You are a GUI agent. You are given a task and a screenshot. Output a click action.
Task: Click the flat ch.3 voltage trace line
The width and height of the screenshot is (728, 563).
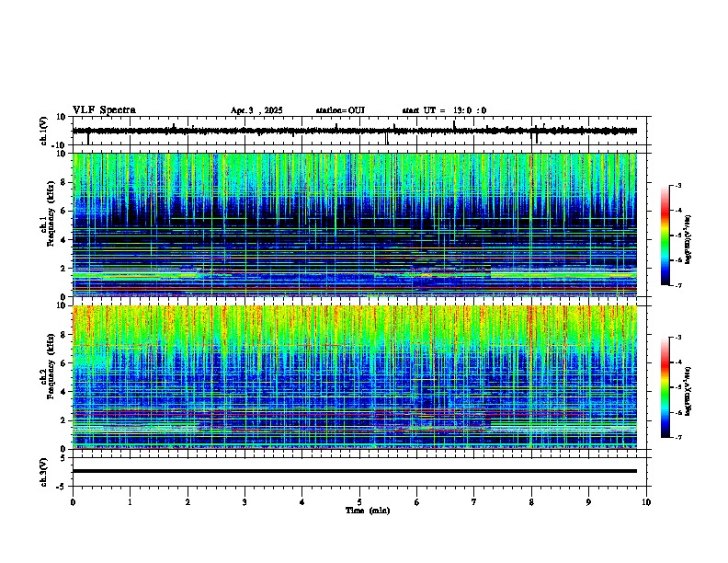(354, 471)
